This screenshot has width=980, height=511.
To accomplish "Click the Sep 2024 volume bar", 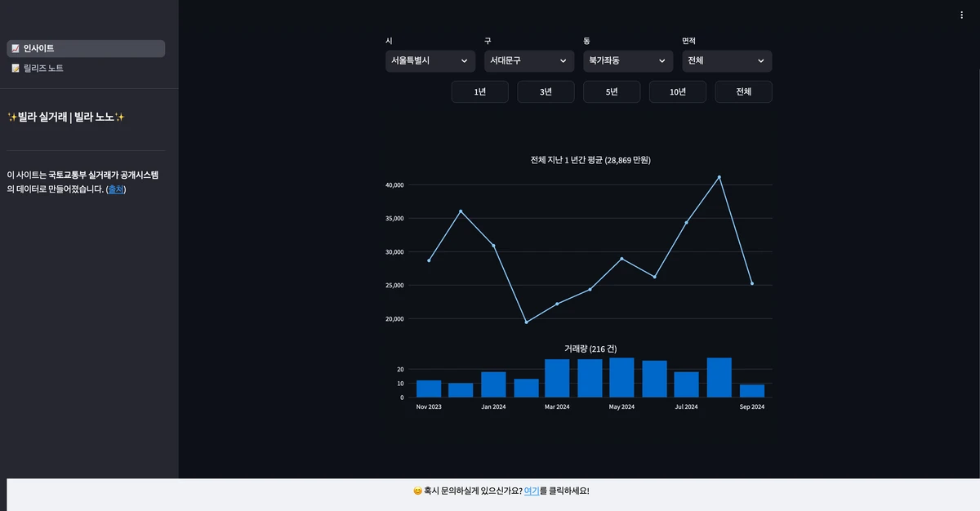I will pyautogui.click(x=752, y=391).
